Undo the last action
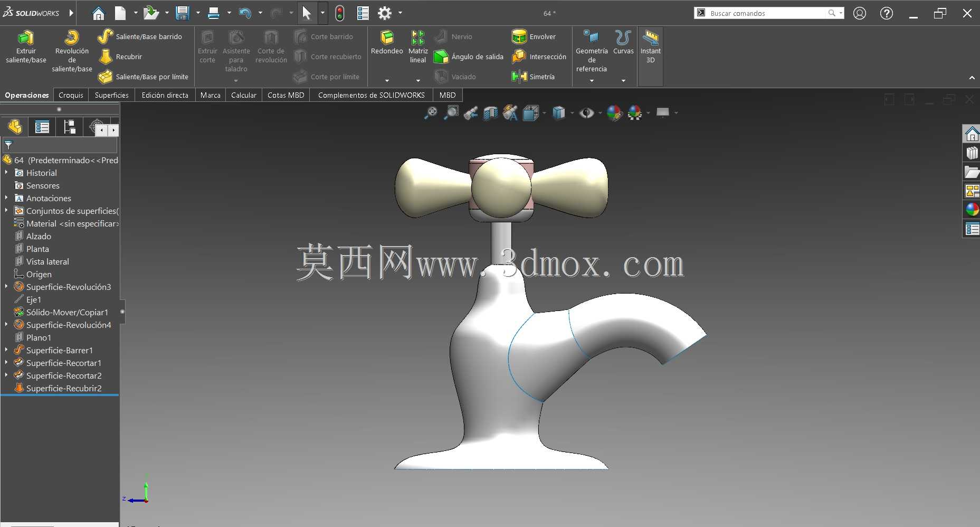Viewport: 980px width, 527px height. pos(245,13)
